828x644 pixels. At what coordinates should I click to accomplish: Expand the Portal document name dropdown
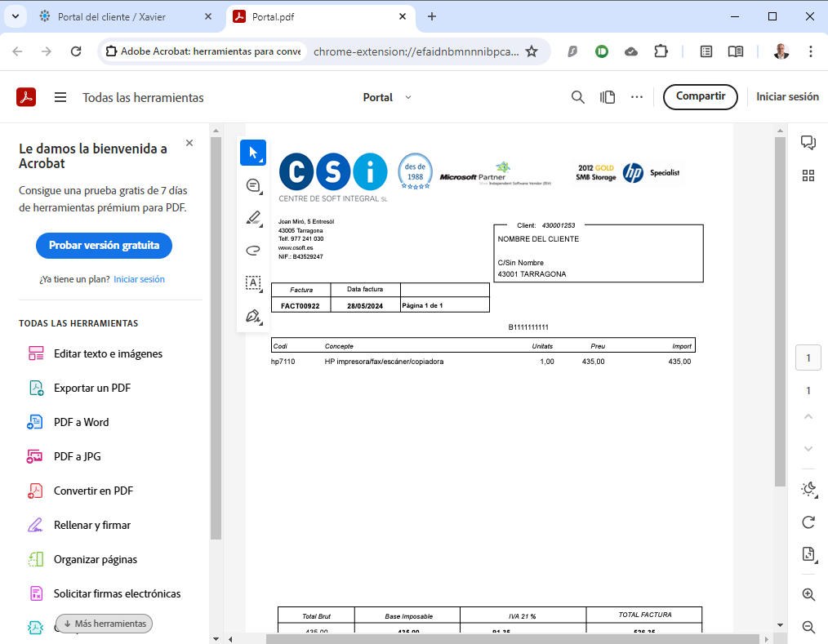pos(407,97)
